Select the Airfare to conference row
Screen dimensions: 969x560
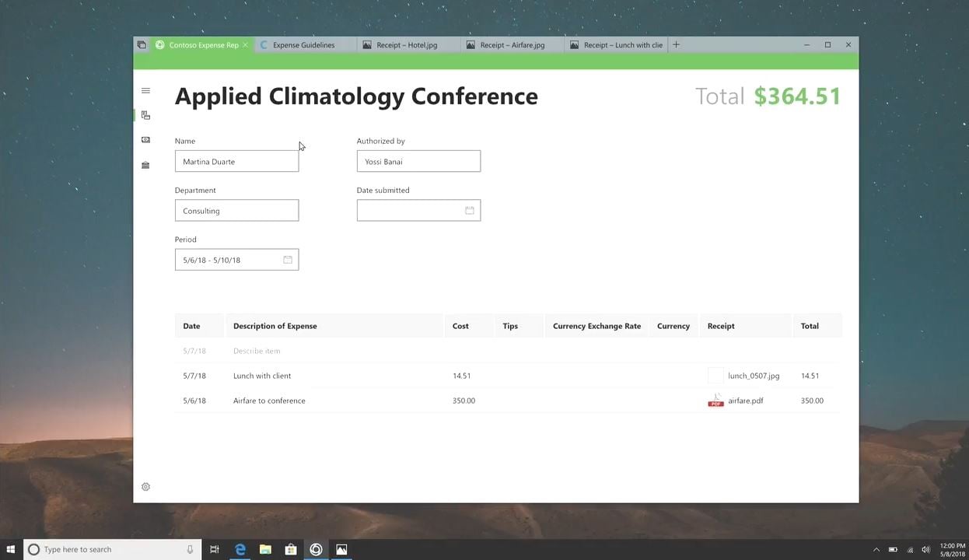click(x=508, y=401)
